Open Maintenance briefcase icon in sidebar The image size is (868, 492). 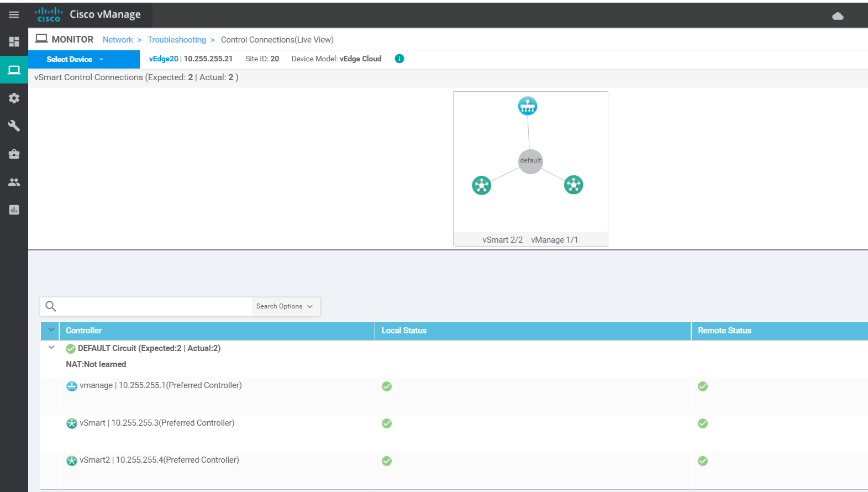(14, 154)
